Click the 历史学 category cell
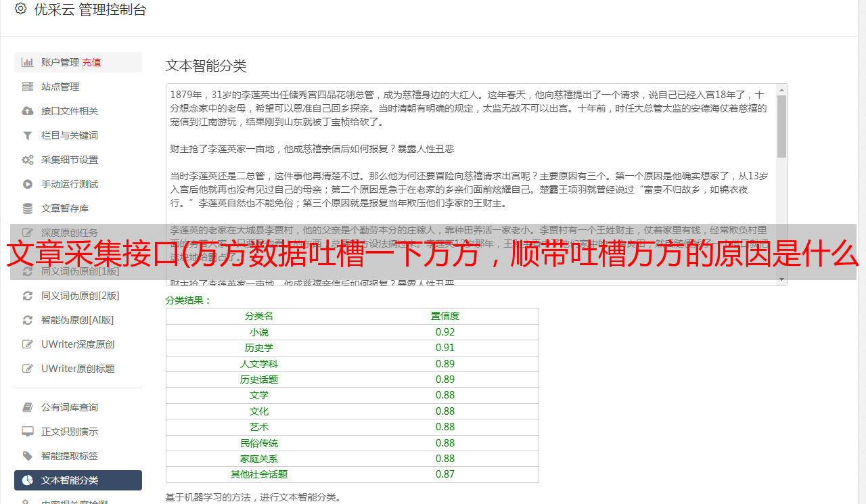The width and height of the screenshot is (866, 504). pos(259,348)
